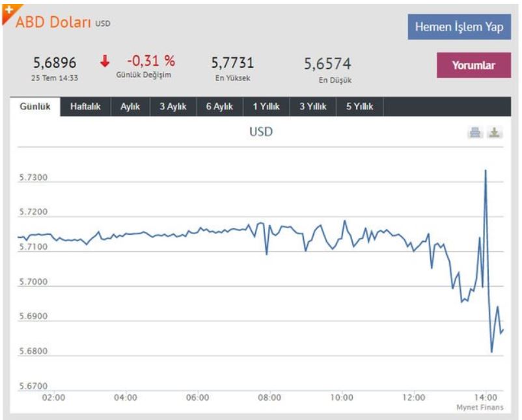
Task: View the 3 Yıllık chart
Action: [313, 107]
